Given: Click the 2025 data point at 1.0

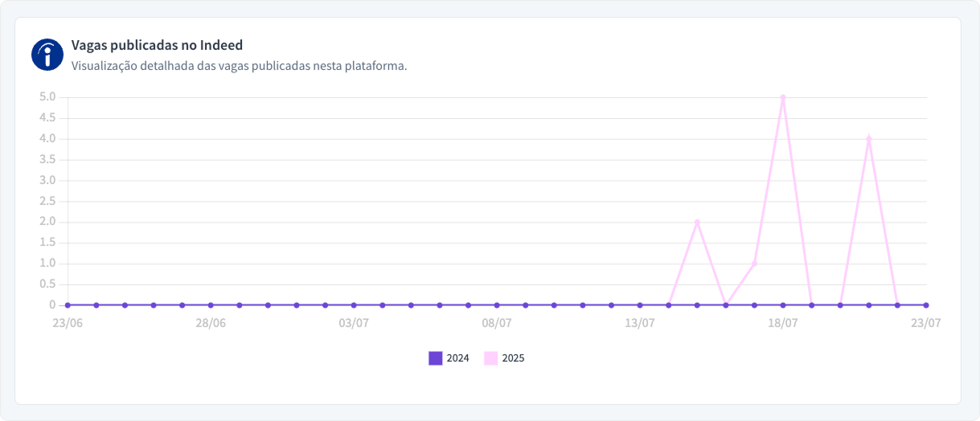Looking at the screenshot, I should 754,264.
